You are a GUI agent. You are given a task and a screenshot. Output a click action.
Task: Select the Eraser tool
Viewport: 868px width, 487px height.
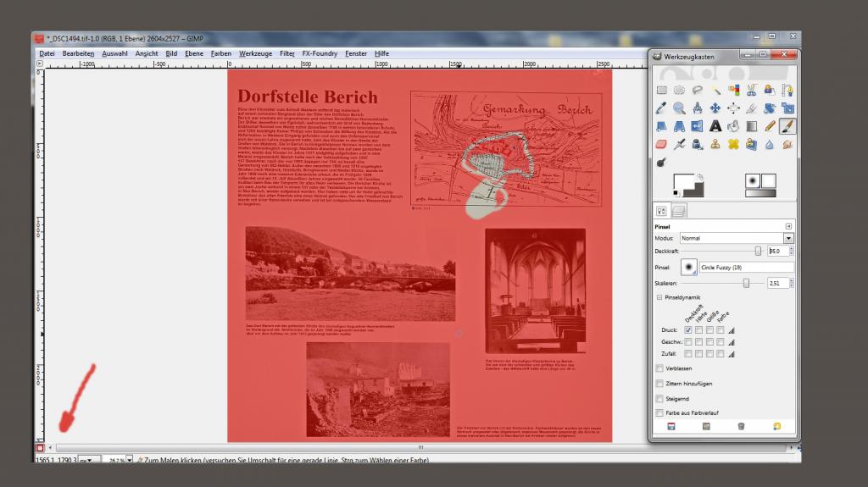[661, 145]
